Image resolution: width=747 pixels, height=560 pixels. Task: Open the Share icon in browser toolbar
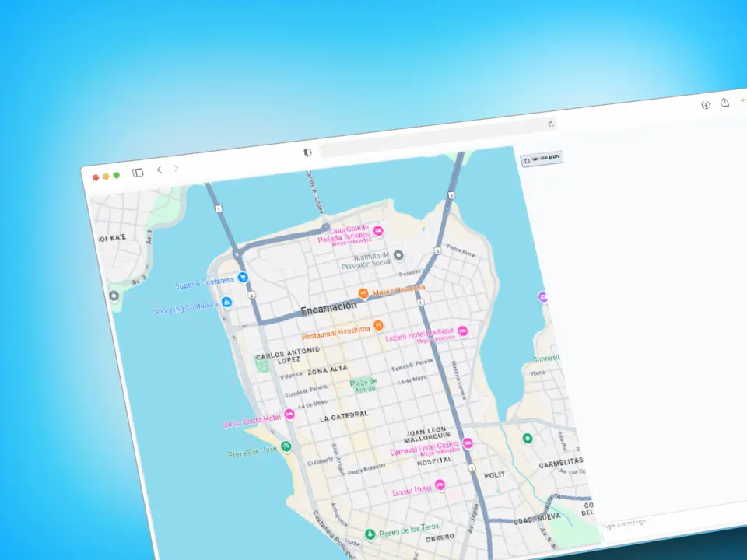coord(725,102)
